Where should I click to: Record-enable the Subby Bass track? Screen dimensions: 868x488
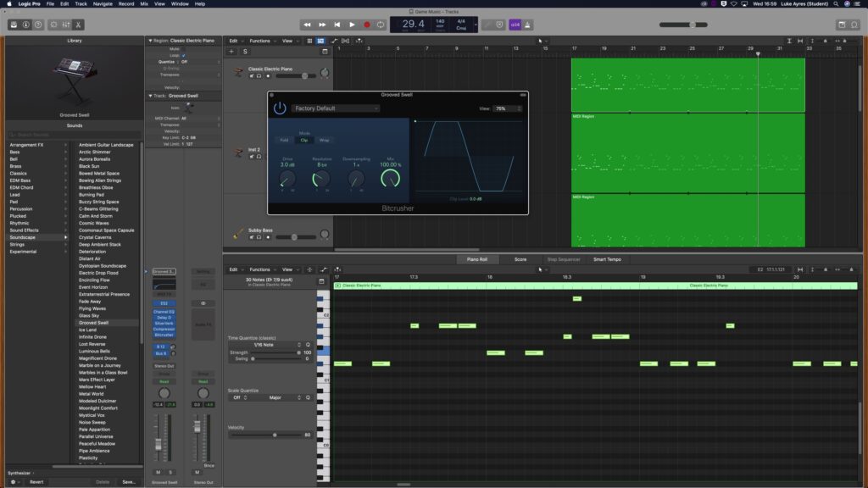[268, 237]
